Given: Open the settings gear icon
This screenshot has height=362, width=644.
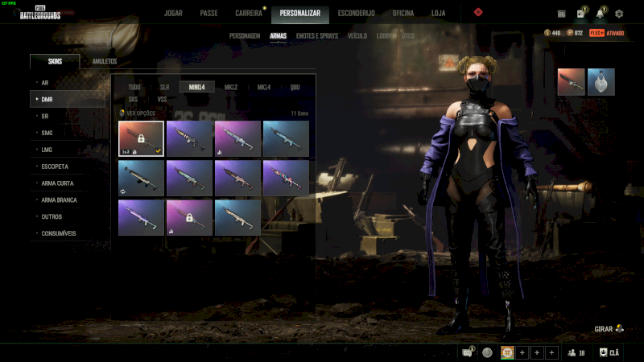Looking at the screenshot, I should click(x=619, y=14).
